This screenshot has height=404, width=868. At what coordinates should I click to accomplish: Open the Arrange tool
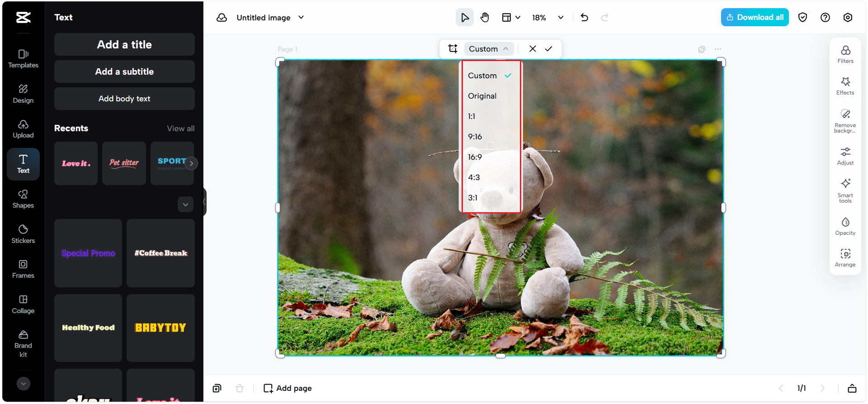(845, 258)
